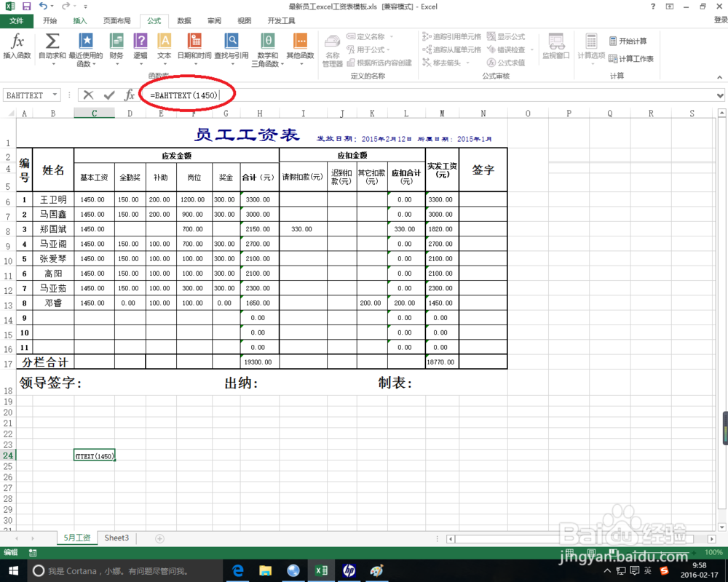The image size is (728, 582).
Task: Click the Redo arrow in quick access toolbar
Action: [66, 6]
